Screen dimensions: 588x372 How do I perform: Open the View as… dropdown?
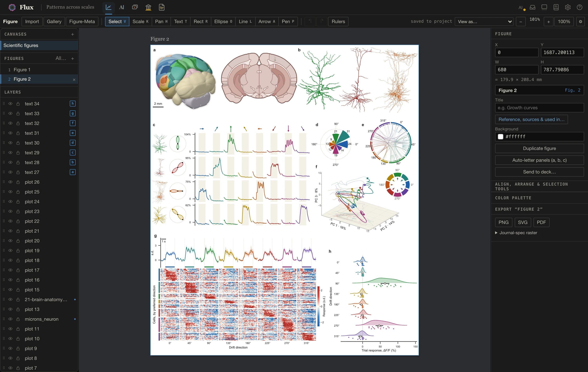(x=484, y=22)
